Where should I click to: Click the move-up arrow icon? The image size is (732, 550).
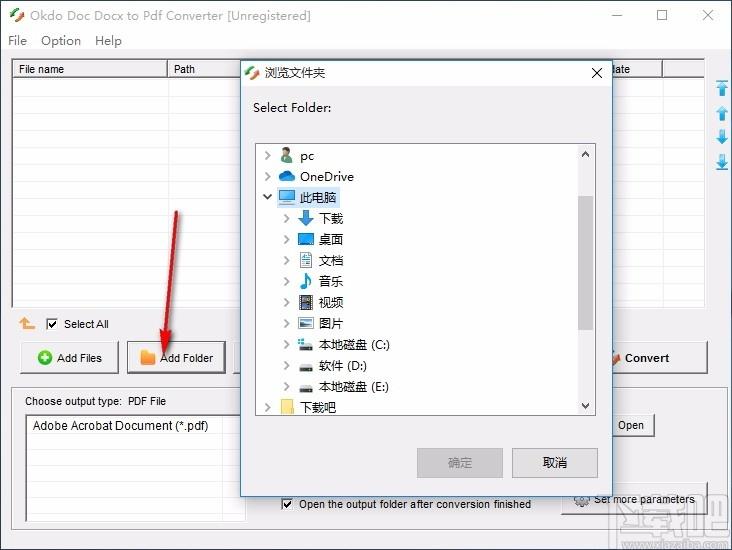click(x=722, y=113)
